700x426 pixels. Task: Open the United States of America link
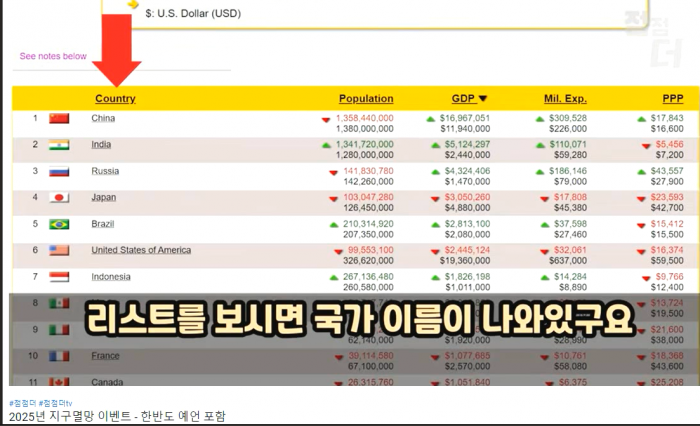pos(141,250)
